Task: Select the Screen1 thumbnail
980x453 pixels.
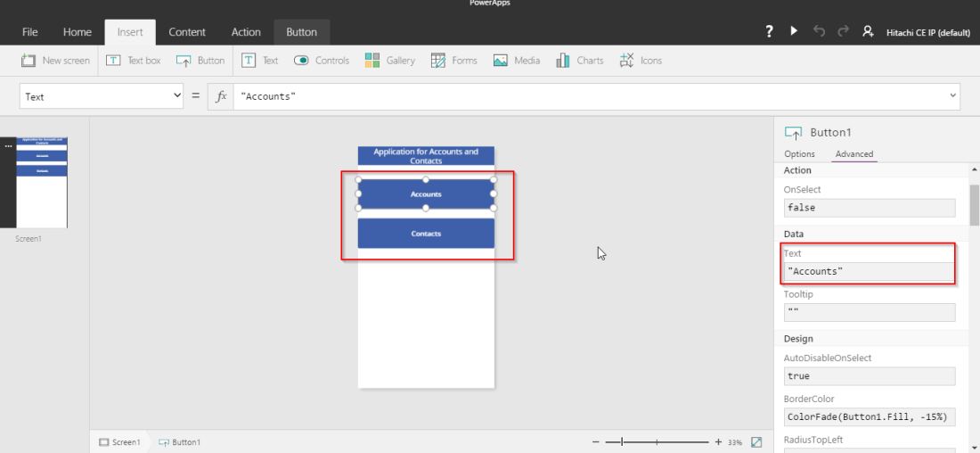Action: [42, 183]
